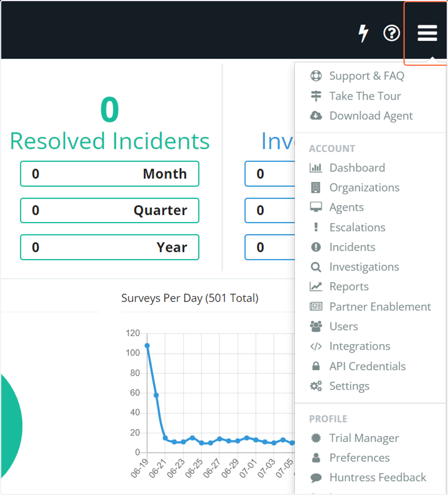The width and height of the screenshot is (448, 495).
Task: Toggle the hamburger menu icon
Action: tap(427, 33)
